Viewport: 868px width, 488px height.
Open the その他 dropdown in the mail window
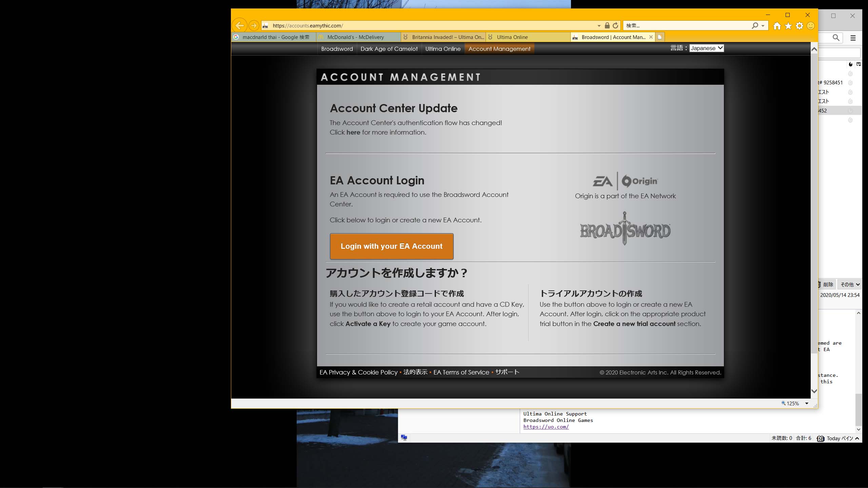[x=850, y=284]
